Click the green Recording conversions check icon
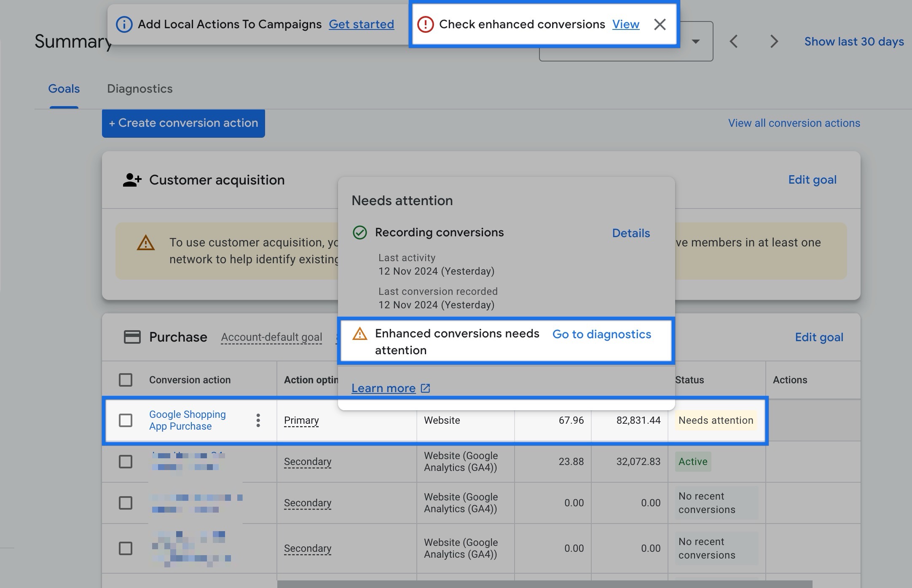Image resolution: width=912 pixels, height=588 pixels. (x=359, y=233)
